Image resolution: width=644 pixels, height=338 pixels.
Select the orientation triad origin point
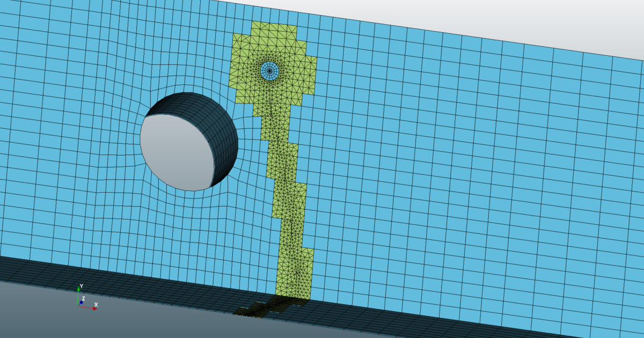[77, 306]
